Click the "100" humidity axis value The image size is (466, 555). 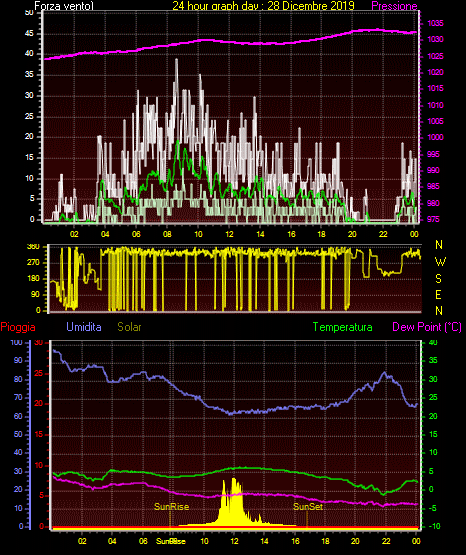click(x=16, y=343)
